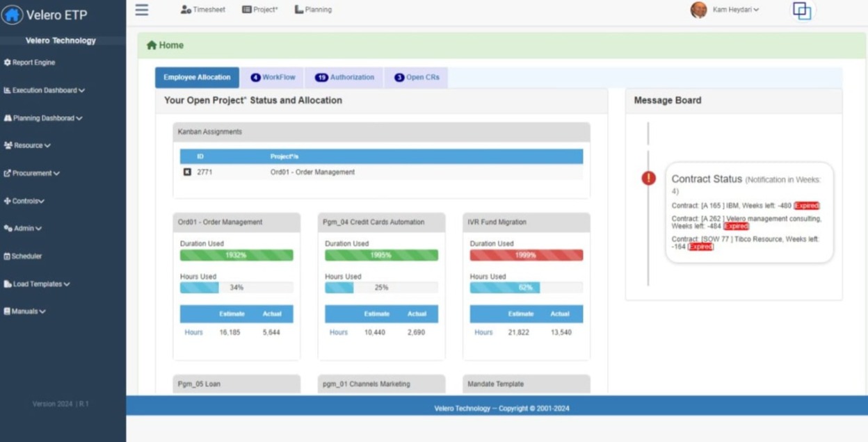Toggle the hamburger sidebar menu icon
The image size is (868, 442).
pyautogui.click(x=142, y=10)
